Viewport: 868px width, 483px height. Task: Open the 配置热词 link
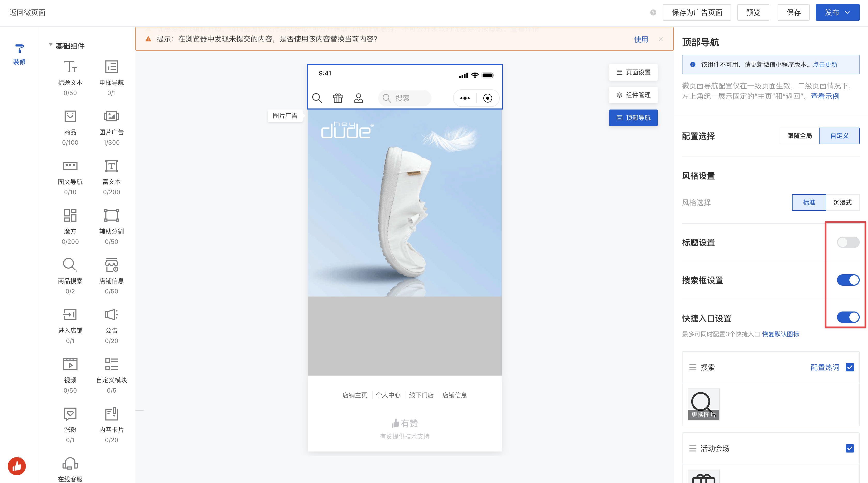coord(825,367)
